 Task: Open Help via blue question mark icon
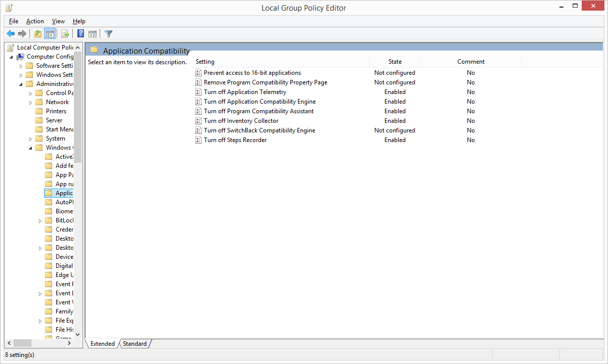pos(80,34)
